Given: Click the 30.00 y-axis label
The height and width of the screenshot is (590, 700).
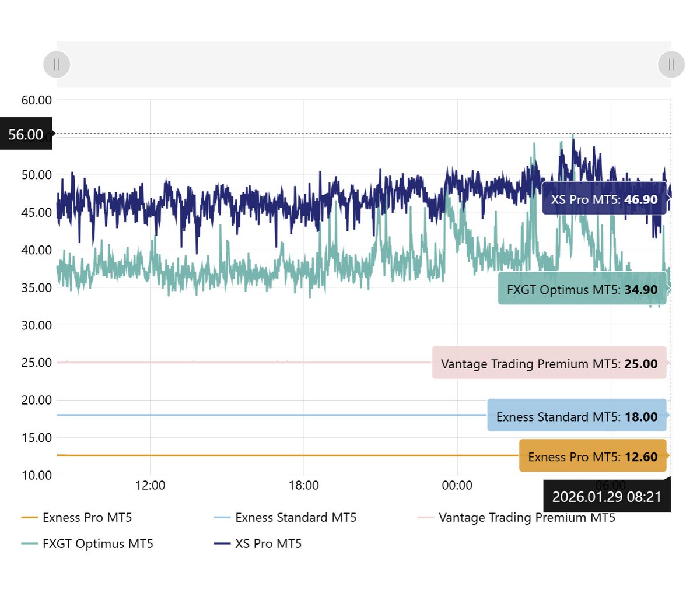Looking at the screenshot, I should tap(36, 325).
